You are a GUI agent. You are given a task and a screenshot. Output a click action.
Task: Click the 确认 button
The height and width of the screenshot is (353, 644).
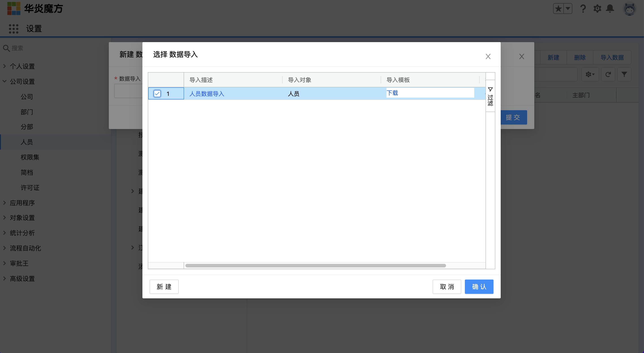[x=479, y=286]
